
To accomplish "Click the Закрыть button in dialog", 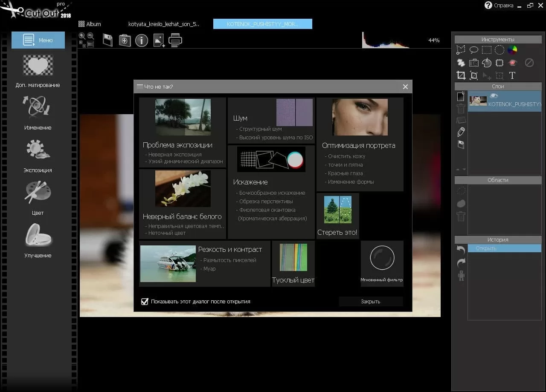I will (x=371, y=302).
